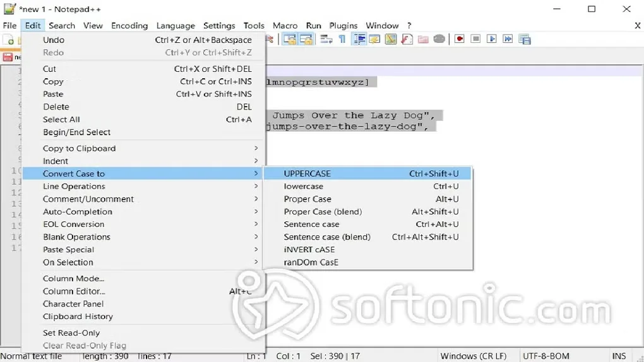Open the File menu
644x362 pixels.
click(10, 25)
